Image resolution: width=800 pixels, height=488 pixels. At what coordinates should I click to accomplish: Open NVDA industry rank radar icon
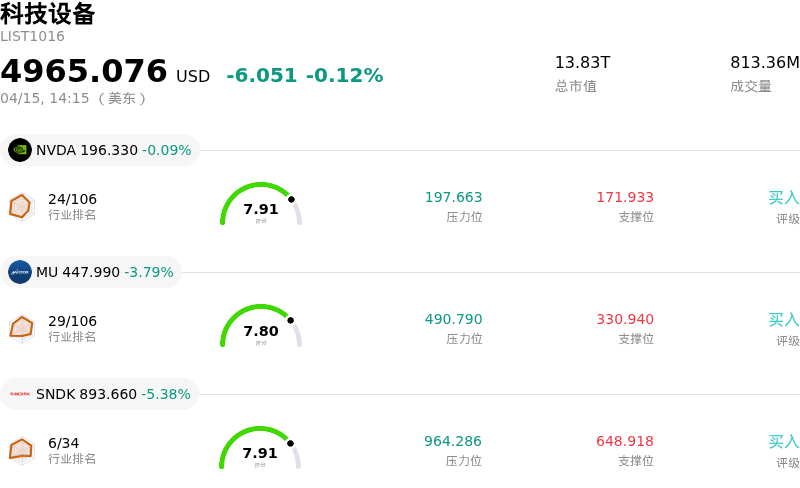[x=21, y=206]
